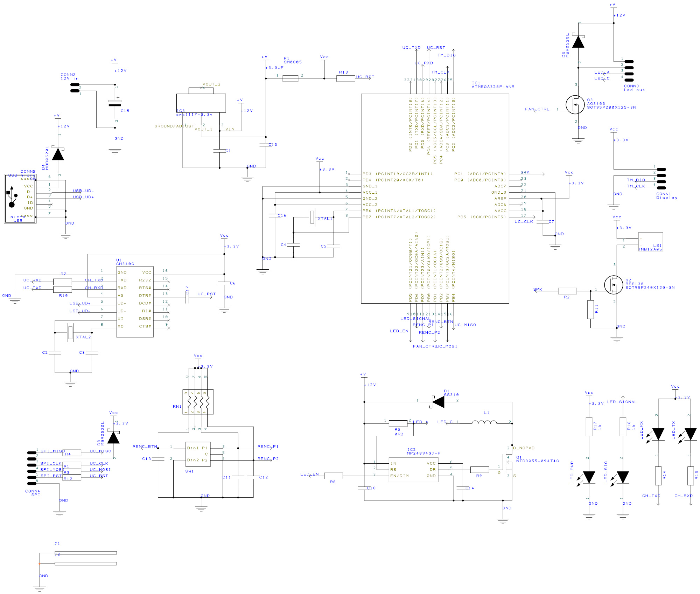
Task: Click the RENC_P1 label right of SW1
Action: point(268,447)
